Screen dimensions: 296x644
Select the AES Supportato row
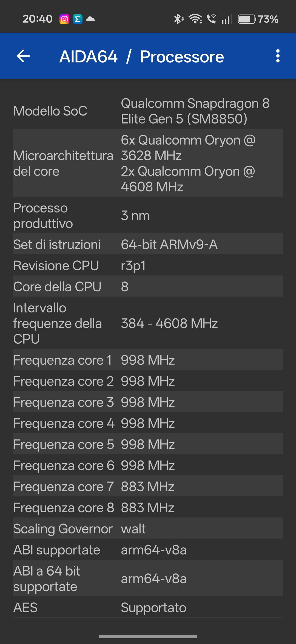pyautogui.click(x=148, y=607)
